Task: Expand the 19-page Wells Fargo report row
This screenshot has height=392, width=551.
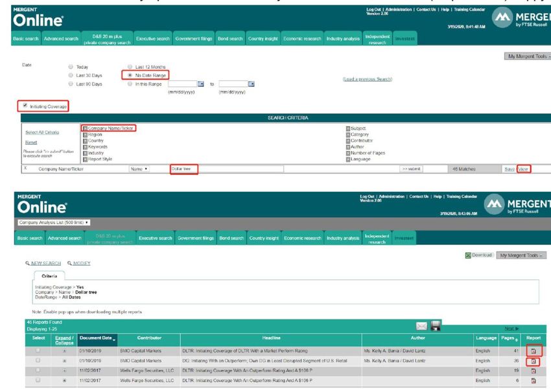Action: pos(64,371)
